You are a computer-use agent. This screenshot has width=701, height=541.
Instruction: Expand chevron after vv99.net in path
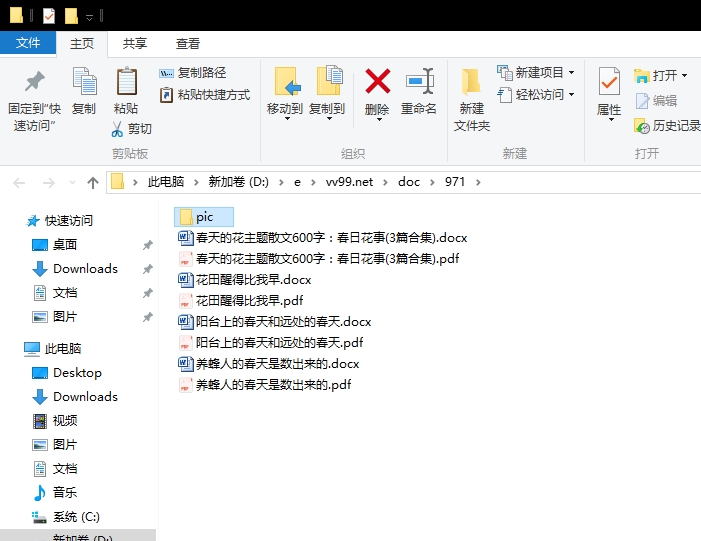(386, 182)
